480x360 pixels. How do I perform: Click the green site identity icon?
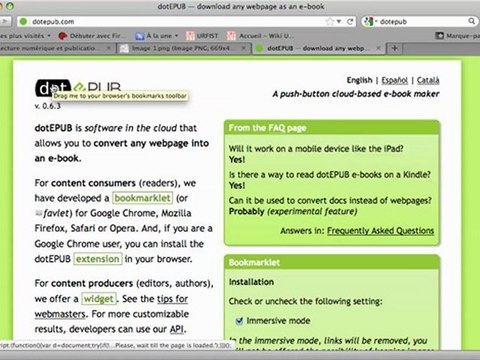point(23,22)
